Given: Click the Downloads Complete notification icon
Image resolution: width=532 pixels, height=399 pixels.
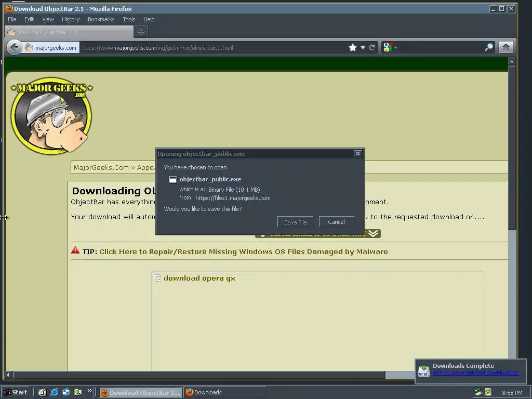Looking at the screenshot, I should pyautogui.click(x=424, y=371).
